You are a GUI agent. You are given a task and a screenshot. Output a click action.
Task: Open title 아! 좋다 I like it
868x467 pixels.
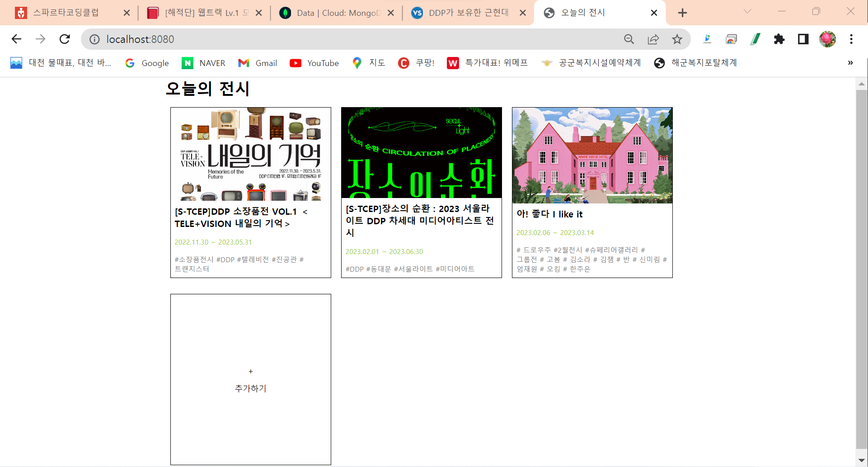[x=549, y=214]
